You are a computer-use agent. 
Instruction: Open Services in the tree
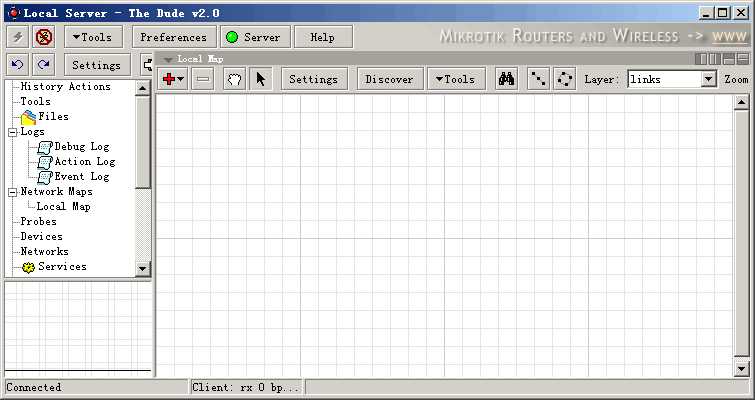(63, 266)
